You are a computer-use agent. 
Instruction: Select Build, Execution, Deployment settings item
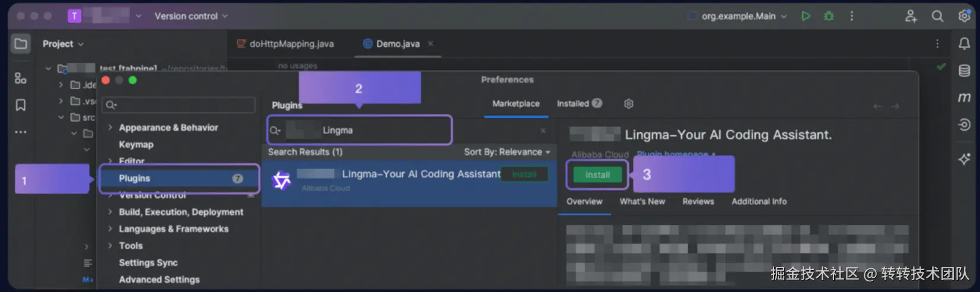[x=181, y=212]
